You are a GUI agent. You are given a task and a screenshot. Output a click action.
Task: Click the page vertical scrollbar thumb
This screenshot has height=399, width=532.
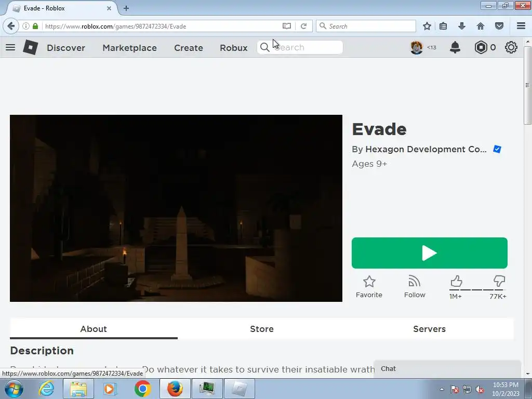coord(527,85)
